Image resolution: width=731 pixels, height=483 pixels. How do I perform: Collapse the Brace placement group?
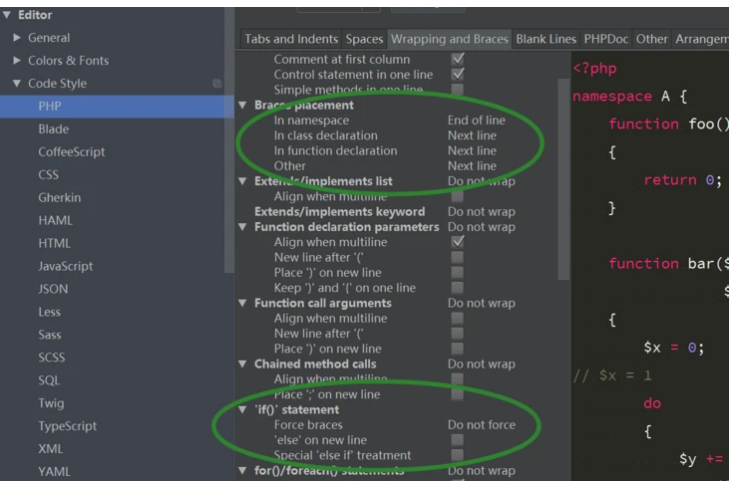(243, 105)
